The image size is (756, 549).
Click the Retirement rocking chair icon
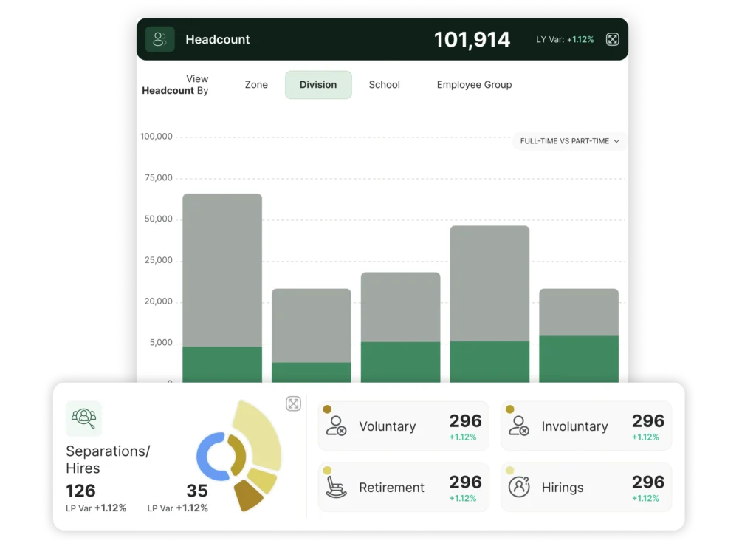pos(336,487)
